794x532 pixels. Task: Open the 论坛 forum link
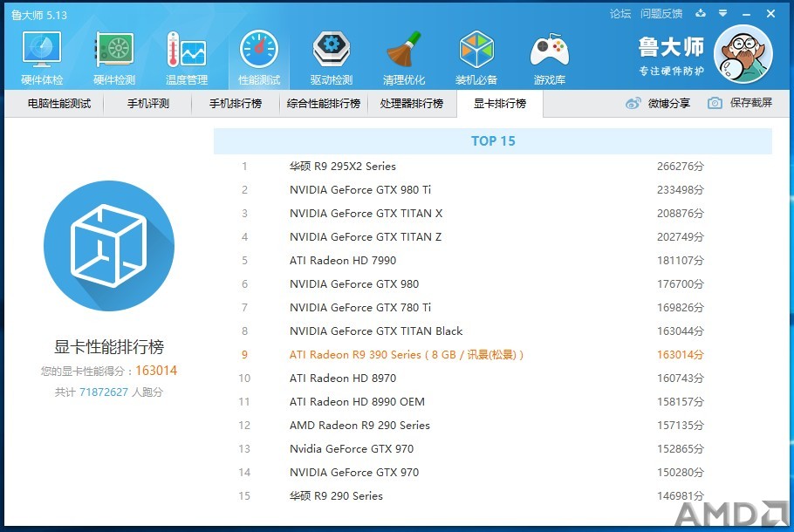[x=620, y=14]
